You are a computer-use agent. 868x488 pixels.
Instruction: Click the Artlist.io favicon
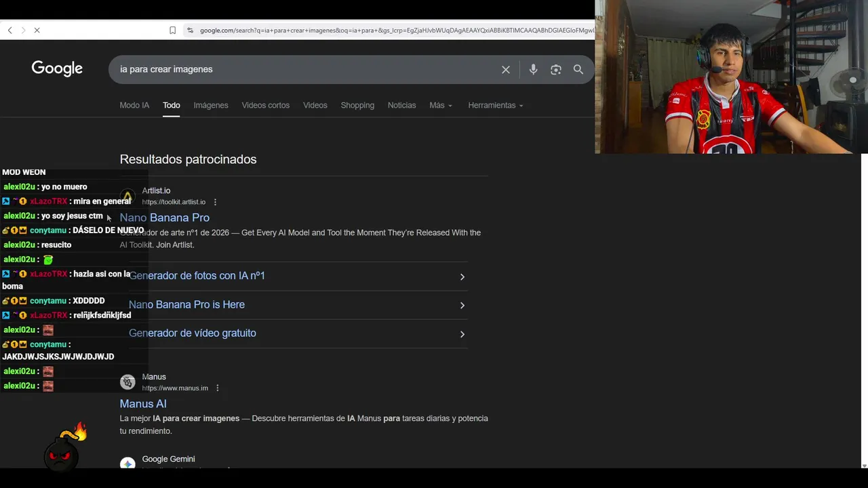(127, 197)
